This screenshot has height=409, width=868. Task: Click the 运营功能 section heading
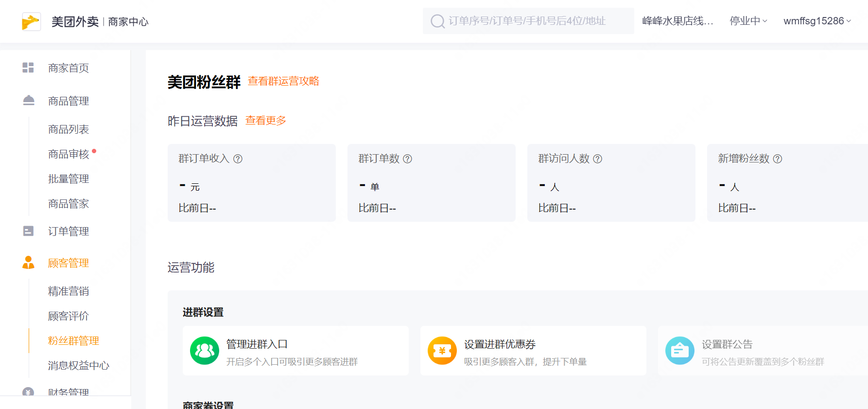pos(191,267)
